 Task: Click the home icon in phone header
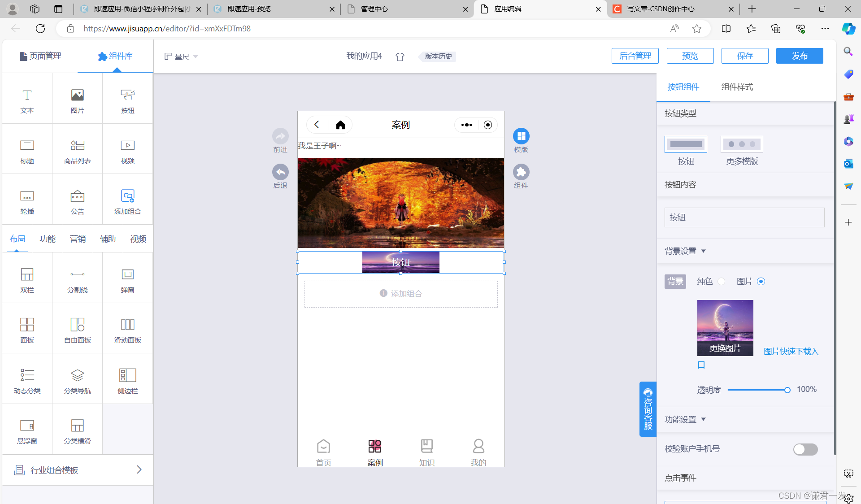[x=340, y=125]
